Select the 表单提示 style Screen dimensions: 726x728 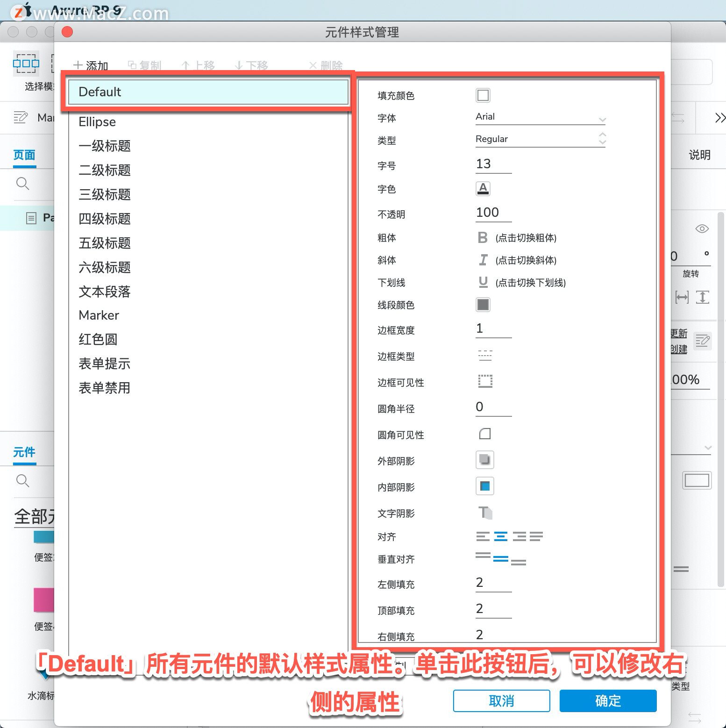pos(208,364)
